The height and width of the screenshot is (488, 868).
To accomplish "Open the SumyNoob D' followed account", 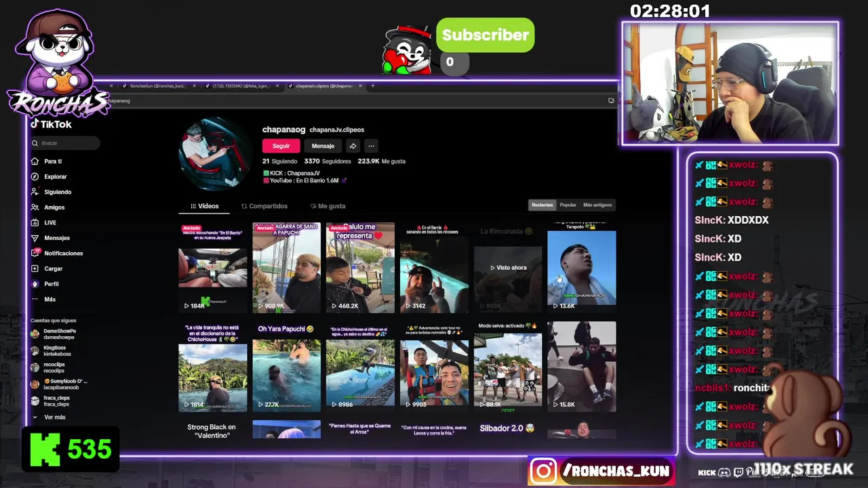I will [59, 384].
